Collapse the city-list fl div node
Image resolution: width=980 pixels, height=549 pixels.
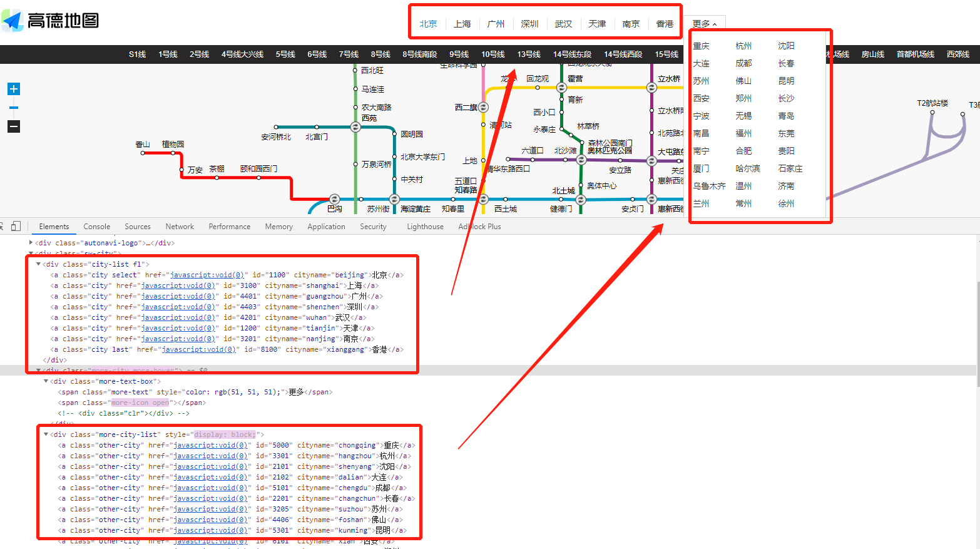coord(38,264)
